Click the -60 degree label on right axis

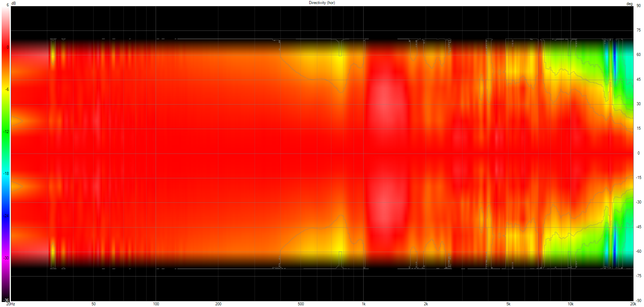click(639, 251)
